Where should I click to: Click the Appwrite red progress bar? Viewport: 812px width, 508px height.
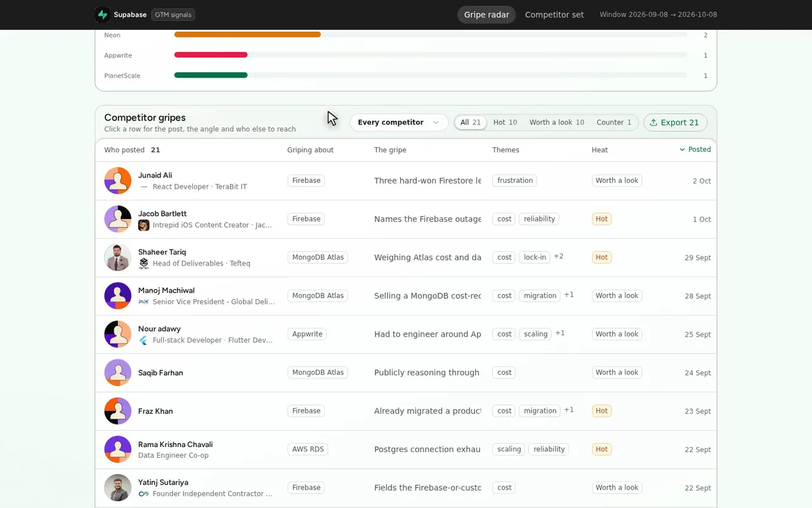211,55
